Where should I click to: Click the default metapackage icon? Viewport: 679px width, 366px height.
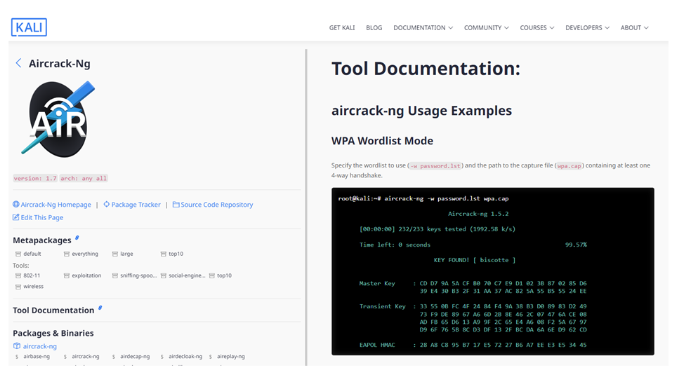pos(18,254)
